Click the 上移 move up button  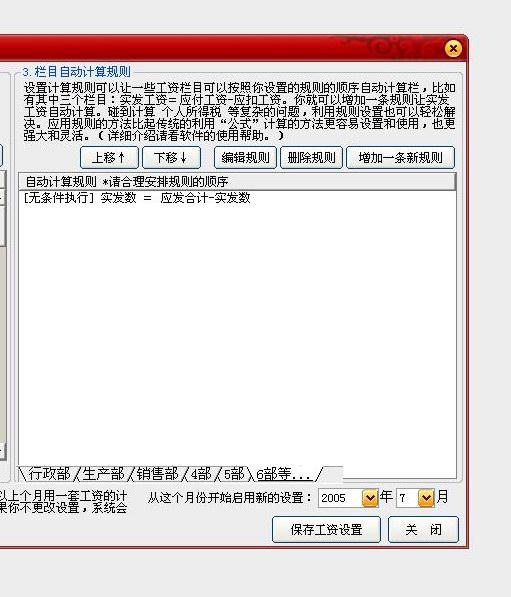109,158
